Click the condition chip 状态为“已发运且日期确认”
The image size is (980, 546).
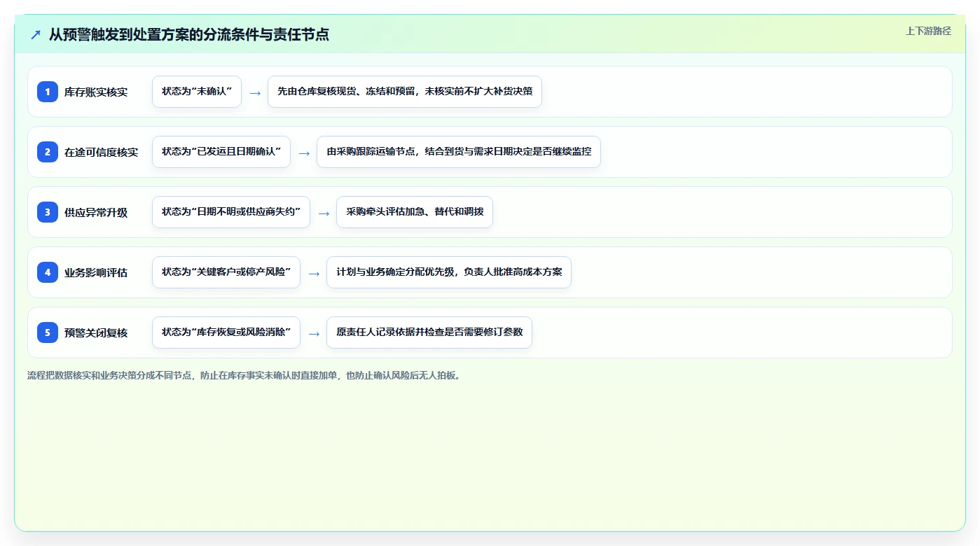tap(221, 152)
